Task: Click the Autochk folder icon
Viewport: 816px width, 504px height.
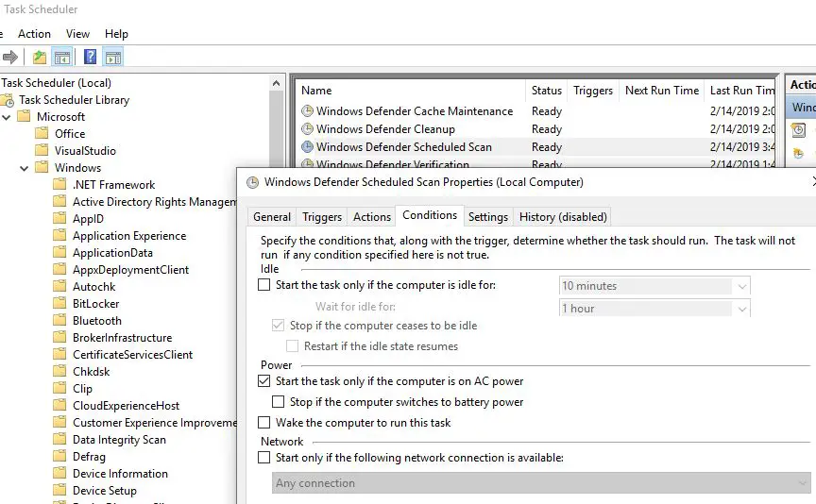Action: pyautogui.click(x=59, y=286)
